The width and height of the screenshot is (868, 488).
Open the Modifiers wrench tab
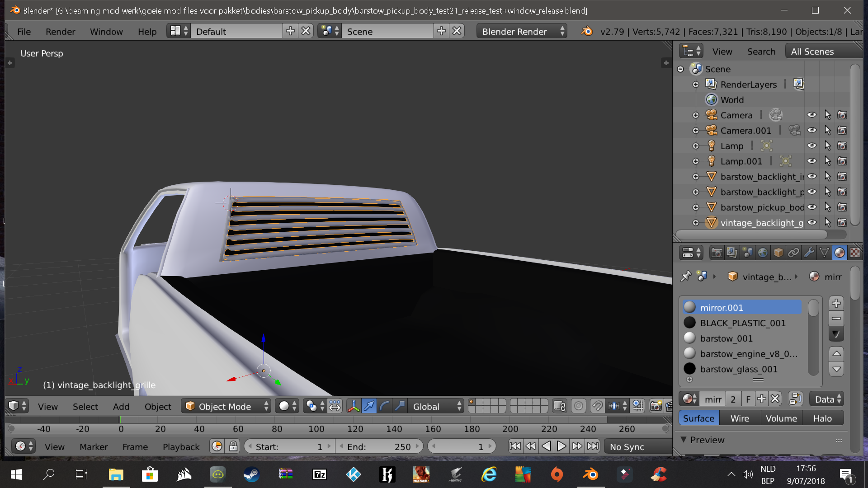point(809,253)
